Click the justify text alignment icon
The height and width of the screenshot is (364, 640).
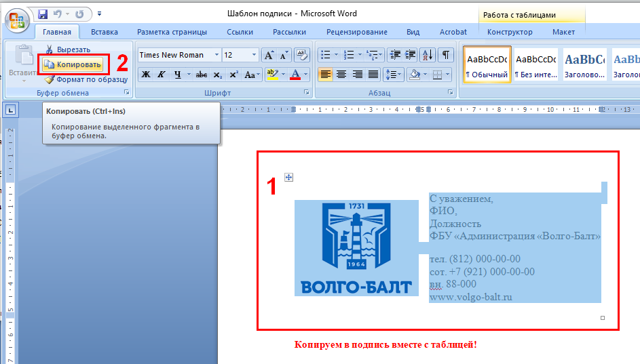(x=373, y=75)
